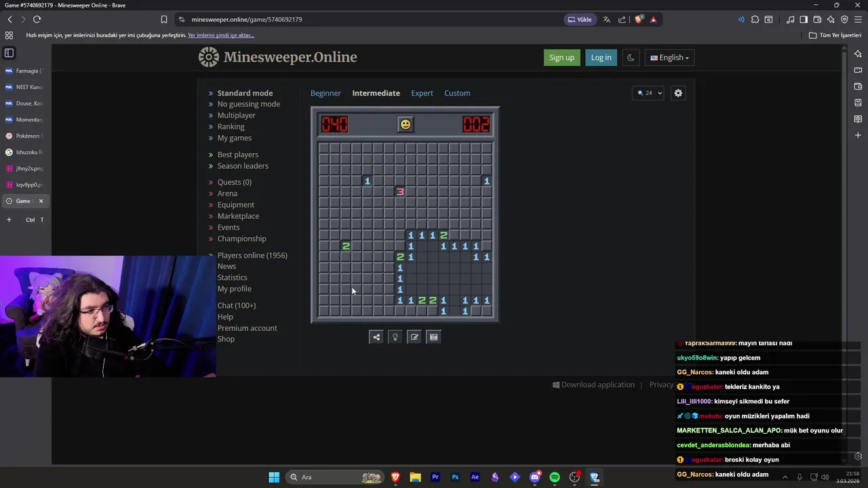Open Brave Shields lion icon
The image size is (868, 488).
coord(638,20)
